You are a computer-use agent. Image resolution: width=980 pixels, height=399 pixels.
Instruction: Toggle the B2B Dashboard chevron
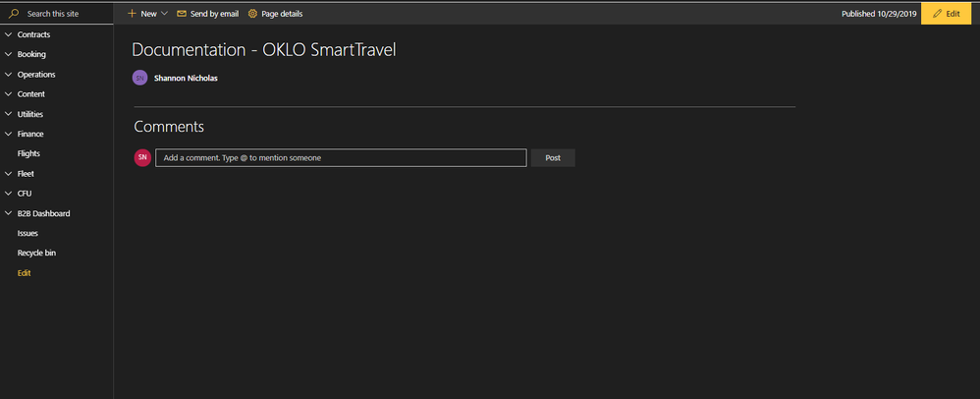8,213
